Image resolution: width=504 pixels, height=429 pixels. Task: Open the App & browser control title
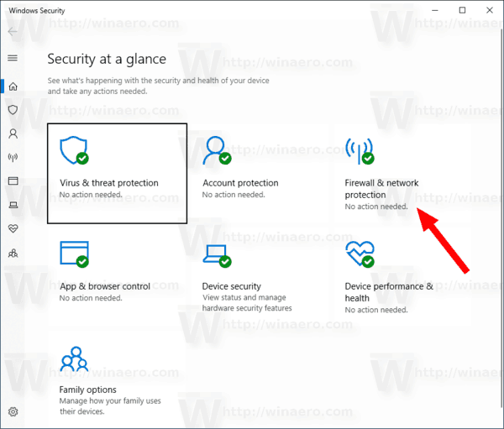tap(105, 286)
